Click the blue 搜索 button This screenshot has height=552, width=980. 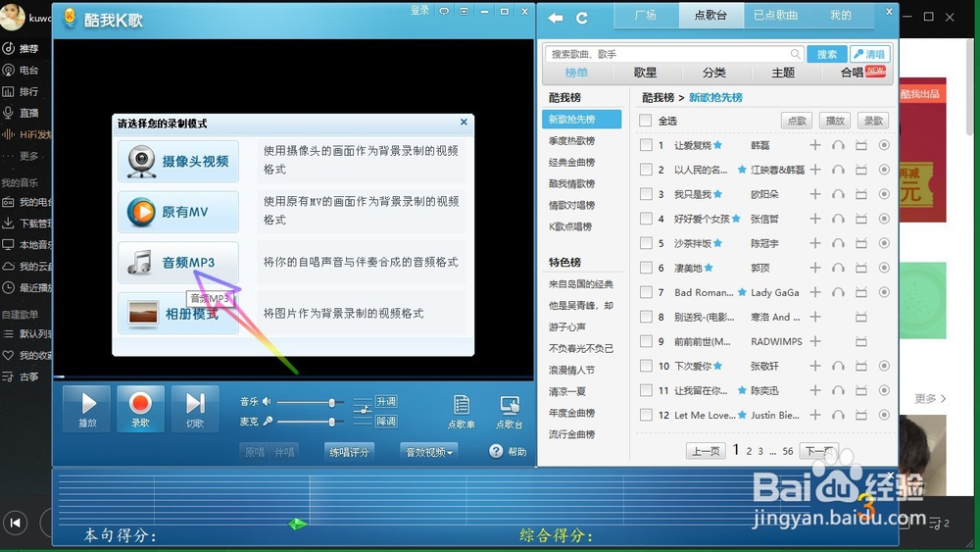click(x=827, y=54)
